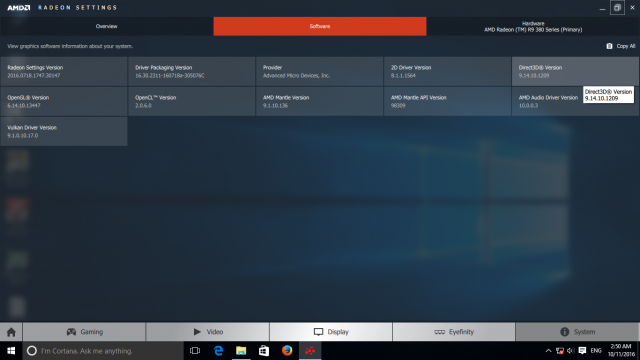Minimize the Radeon Settings window
Screen dimensions: 640x360
[602, 8]
